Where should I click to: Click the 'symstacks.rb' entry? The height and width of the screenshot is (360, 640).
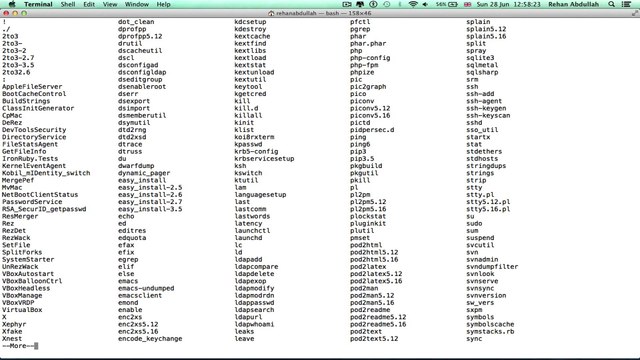tap(490, 331)
